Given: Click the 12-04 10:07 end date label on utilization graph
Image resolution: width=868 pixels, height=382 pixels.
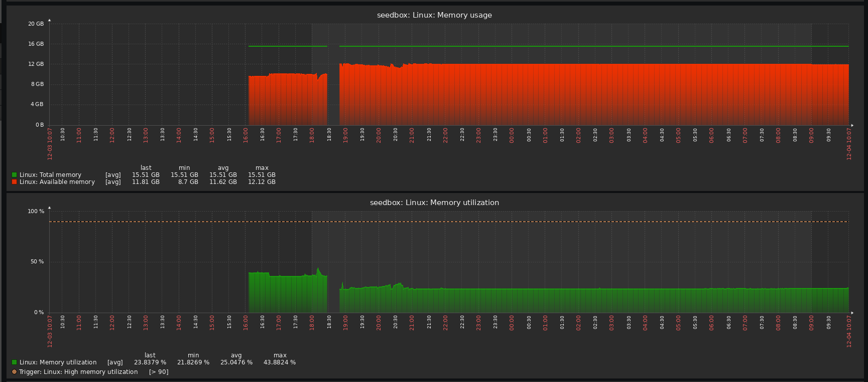Looking at the screenshot, I should 849,331.
